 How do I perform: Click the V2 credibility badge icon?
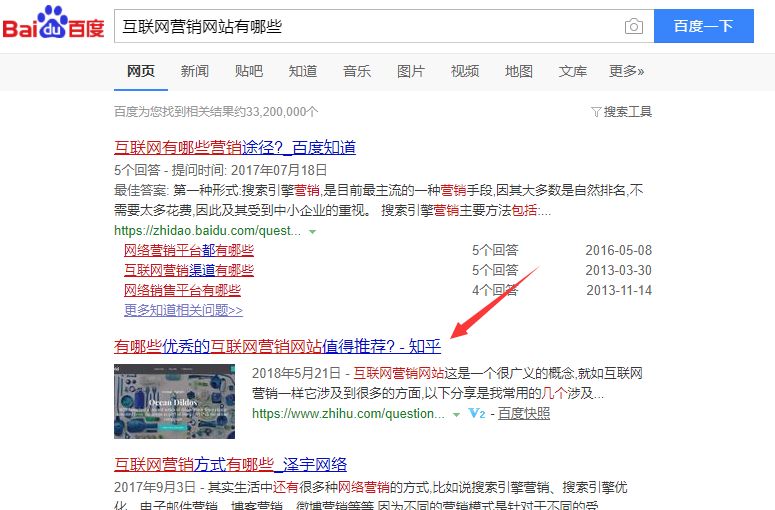[x=476, y=413]
